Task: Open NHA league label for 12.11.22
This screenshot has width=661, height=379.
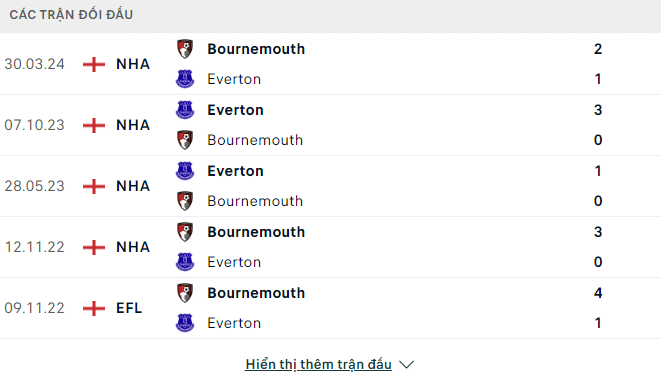Action: tap(133, 247)
